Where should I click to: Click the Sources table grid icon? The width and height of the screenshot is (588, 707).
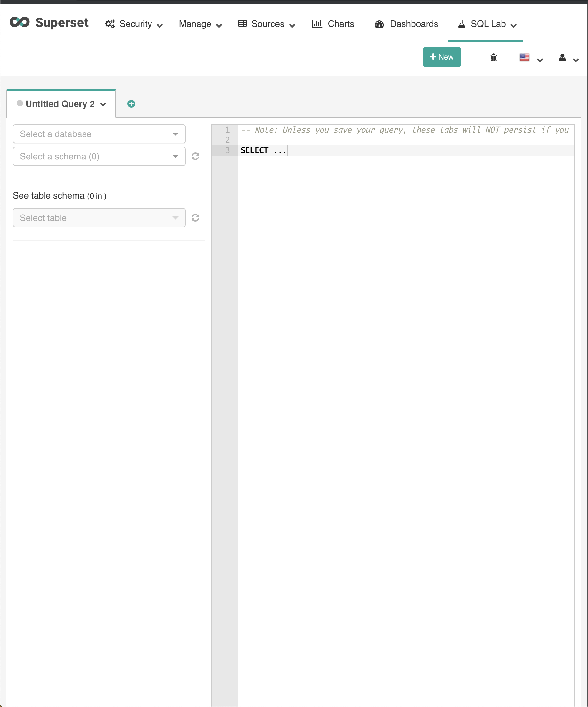click(242, 24)
